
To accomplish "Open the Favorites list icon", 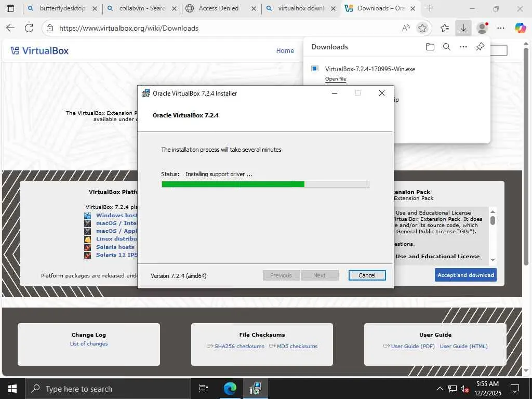I will (x=445, y=28).
